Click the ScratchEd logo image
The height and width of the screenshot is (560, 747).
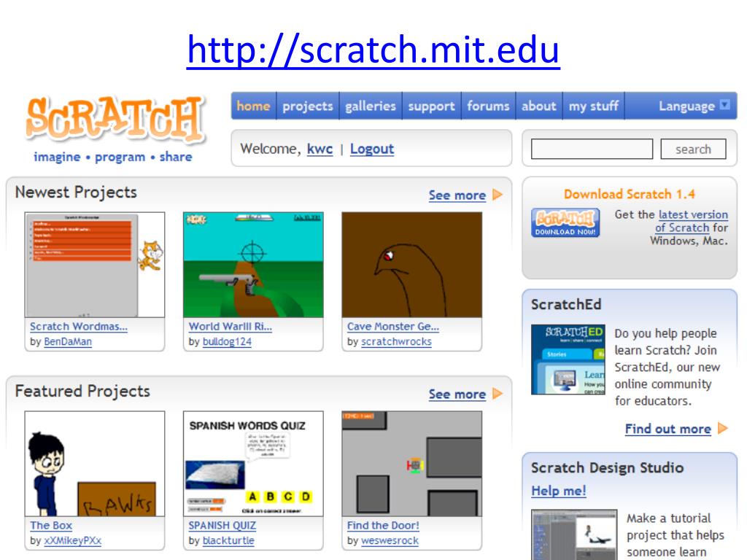[x=568, y=359]
